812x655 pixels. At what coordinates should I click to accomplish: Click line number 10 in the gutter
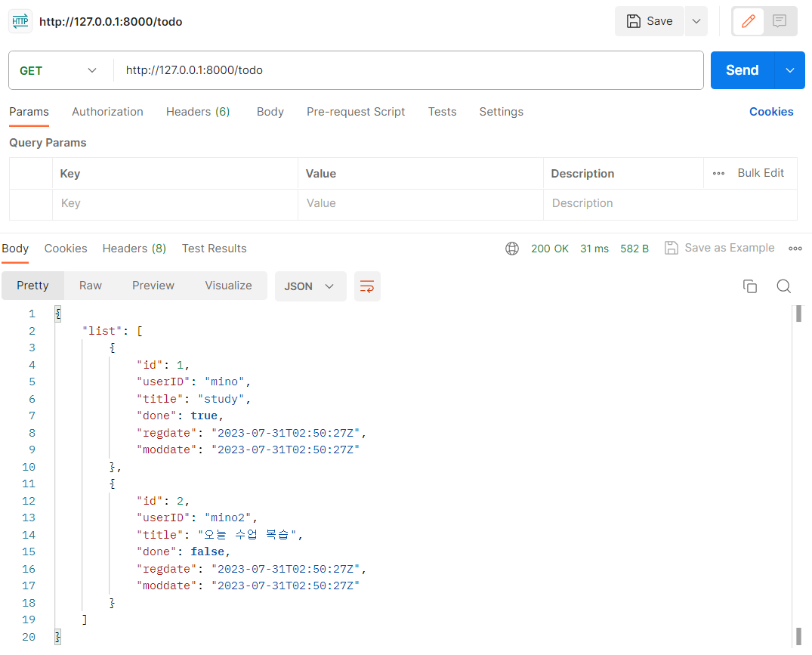coord(29,467)
